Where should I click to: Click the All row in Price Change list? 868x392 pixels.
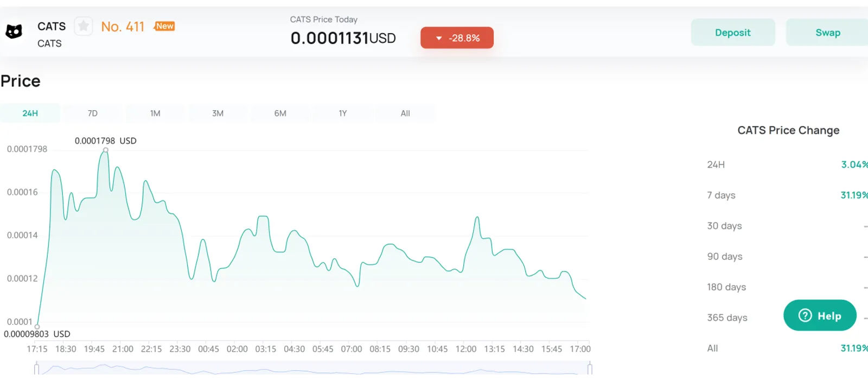(x=787, y=348)
